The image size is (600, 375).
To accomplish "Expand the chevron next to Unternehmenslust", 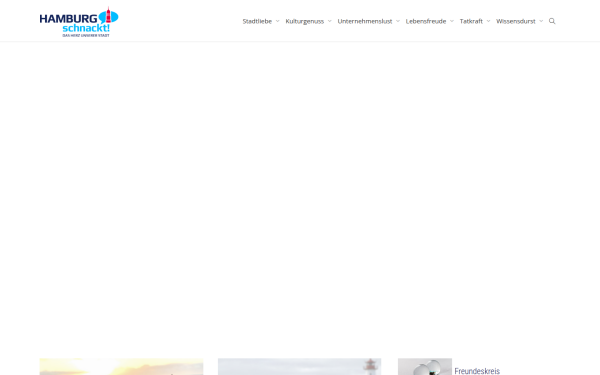I will coord(398,21).
